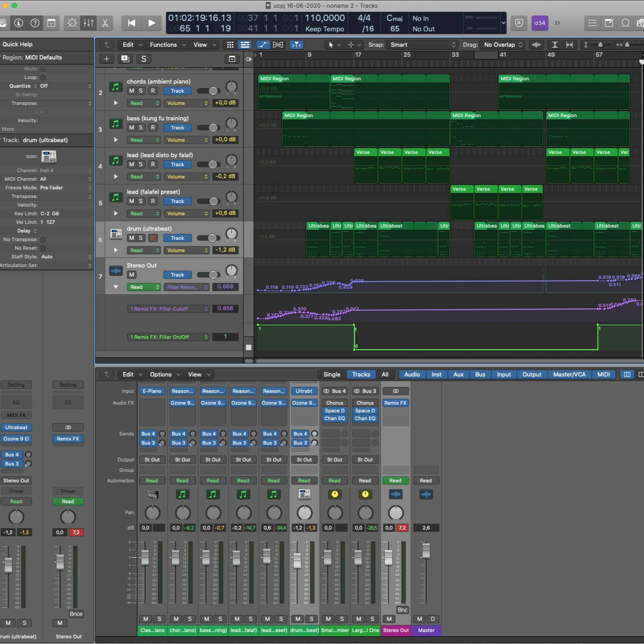Viewport: 644px width, 644px height.
Task: Open the Mixers button in toolbar
Action: (x=88, y=23)
